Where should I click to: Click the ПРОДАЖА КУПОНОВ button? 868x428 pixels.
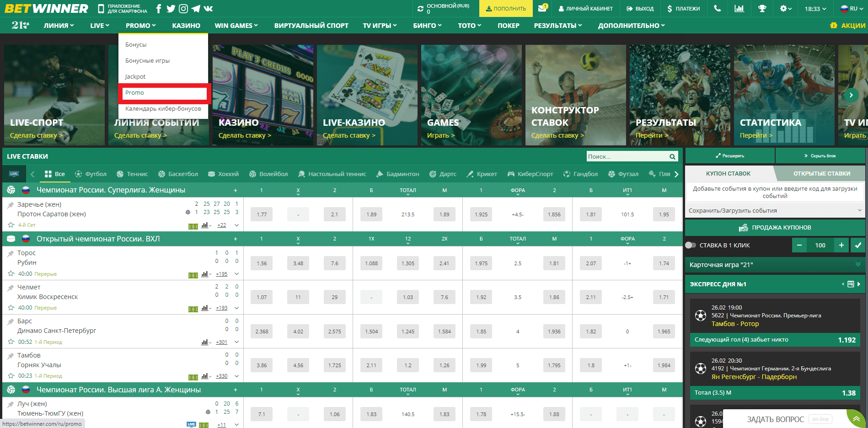click(x=775, y=228)
